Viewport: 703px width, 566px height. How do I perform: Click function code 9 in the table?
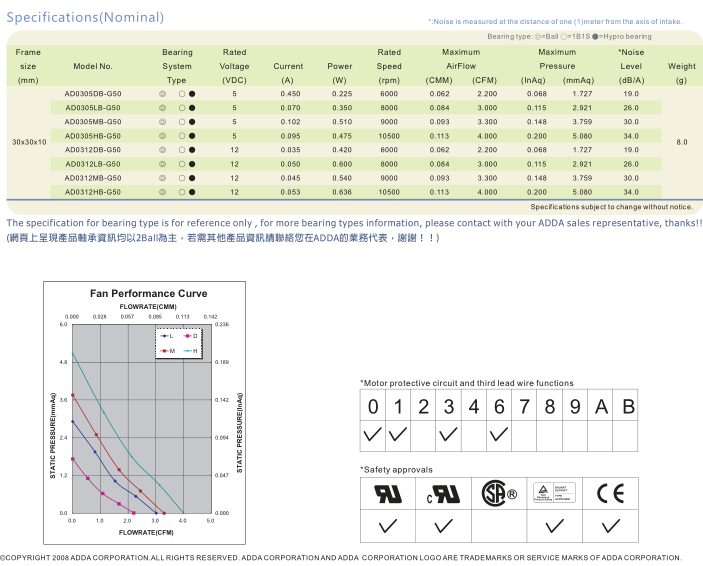pyautogui.click(x=575, y=407)
